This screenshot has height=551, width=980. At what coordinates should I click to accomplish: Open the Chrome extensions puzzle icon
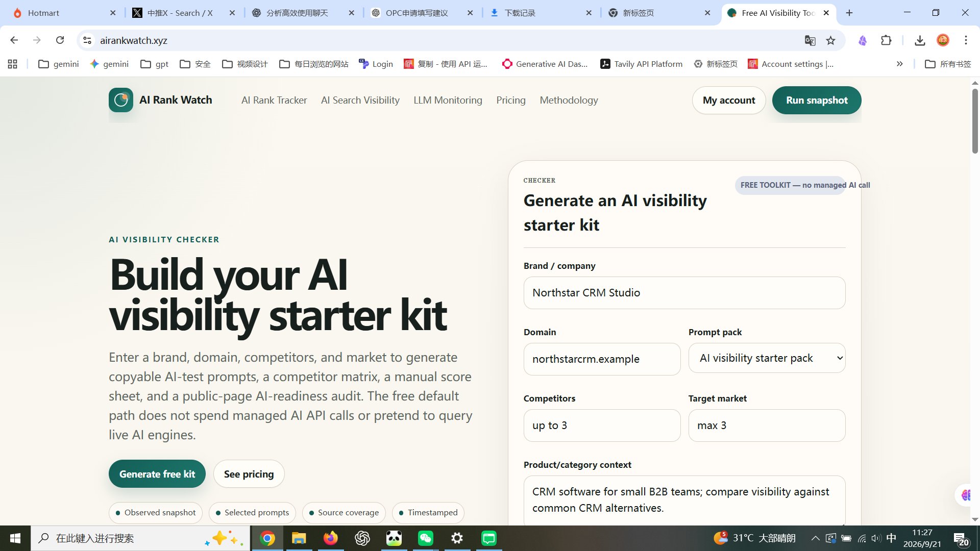click(886, 40)
